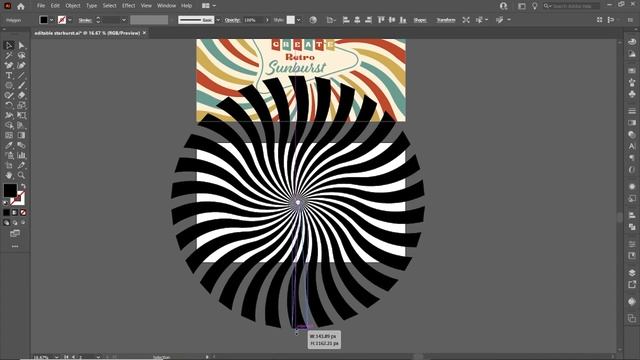Select the Eyedropper tool

9,145
